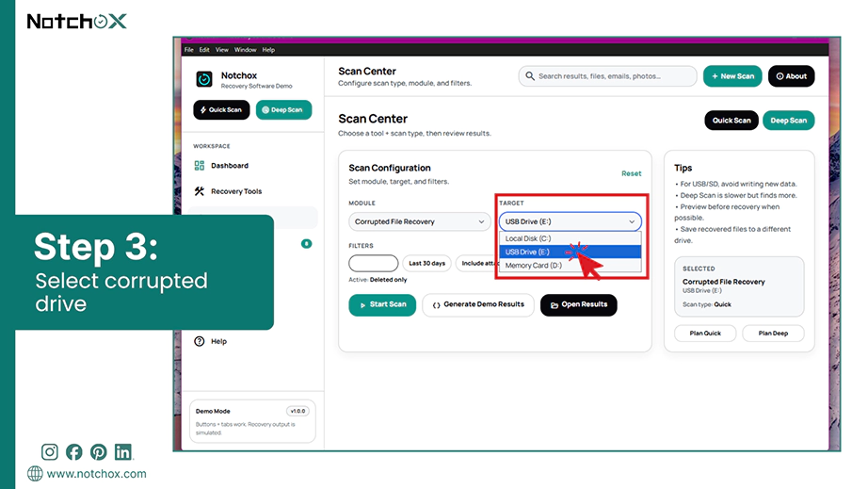The width and height of the screenshot is (868, 489).
Task: Toggle the Last 30 days filter chip
Action: click(x=426, y=263)
